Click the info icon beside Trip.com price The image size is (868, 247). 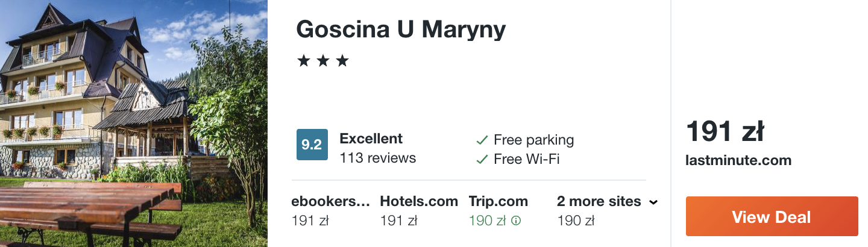coord(516,221)
